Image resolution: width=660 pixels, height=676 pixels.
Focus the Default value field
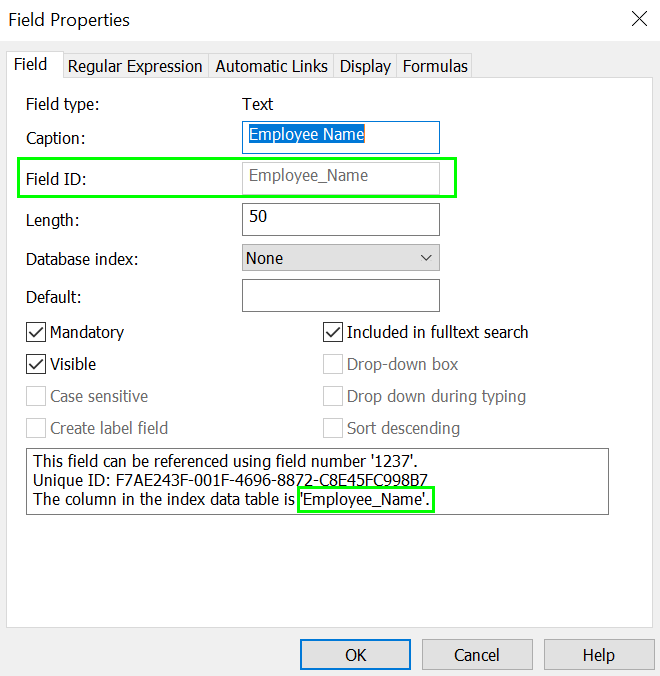point(340,296)
